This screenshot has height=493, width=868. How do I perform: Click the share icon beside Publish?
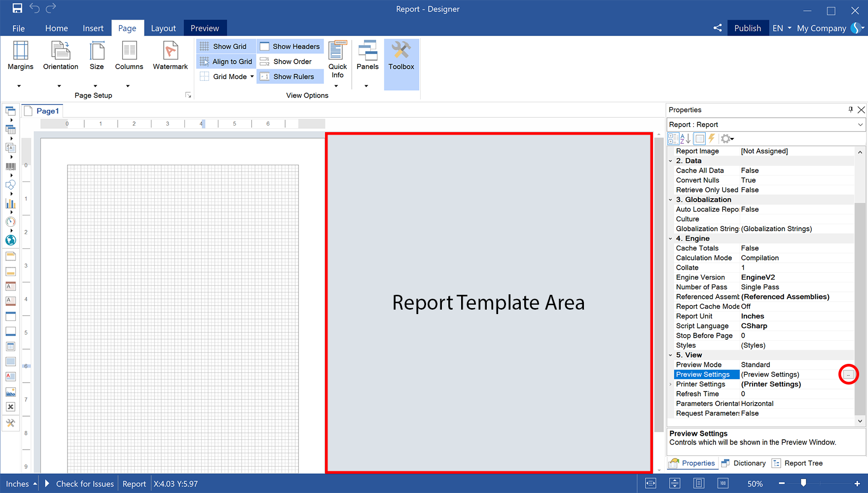click(718, 28)
